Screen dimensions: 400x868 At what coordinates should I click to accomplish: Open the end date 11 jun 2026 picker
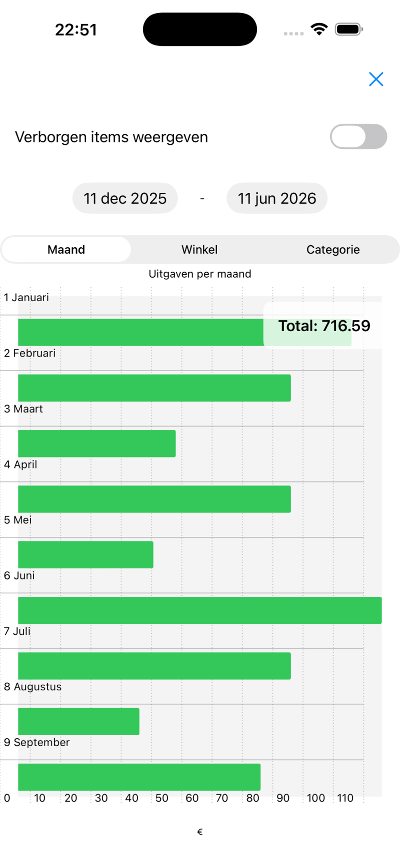(277, 198)
